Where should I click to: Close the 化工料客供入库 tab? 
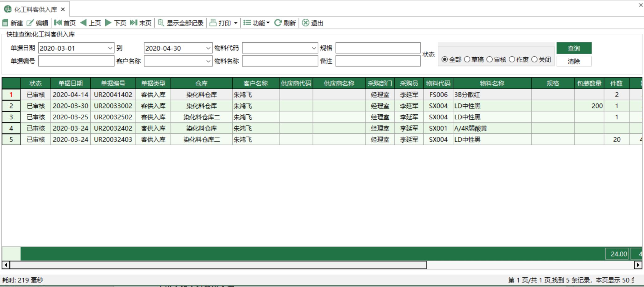pyautogui.click(x=63, y=9)
